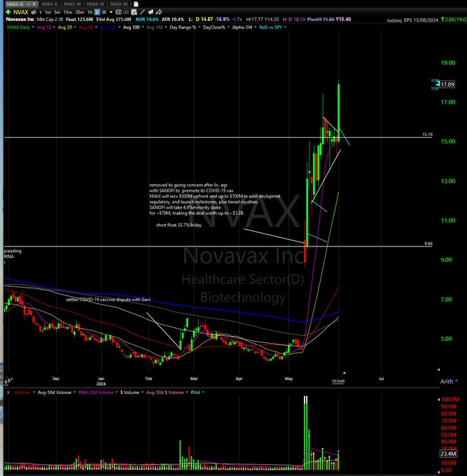
Task: Switch to second NVAX-W tab
Action: 95,4
